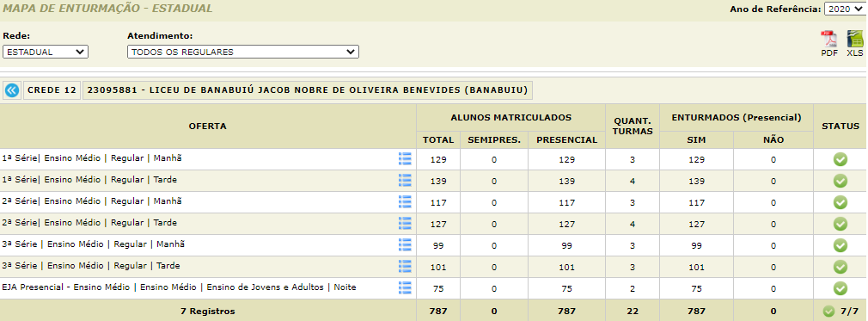Screen dimensions: 868x321
Task: Change Ano de Referência 2020 dropdown
Action: click(844, 9)
